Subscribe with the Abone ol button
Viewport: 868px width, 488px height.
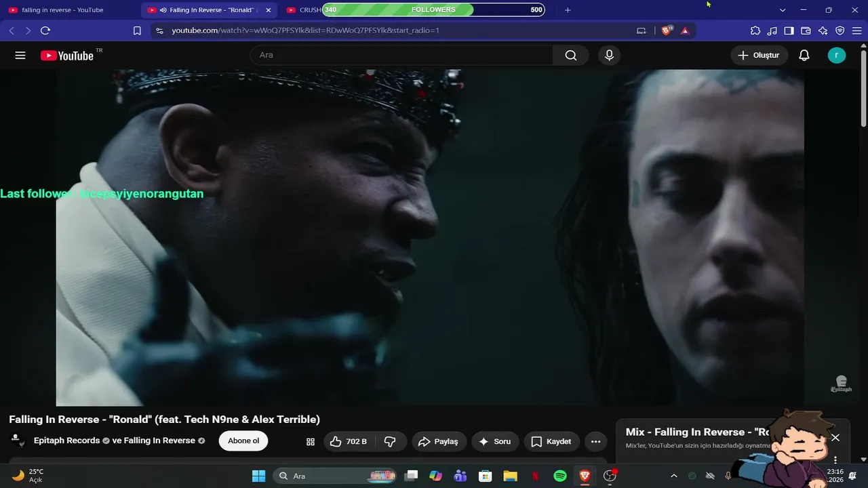243,441
